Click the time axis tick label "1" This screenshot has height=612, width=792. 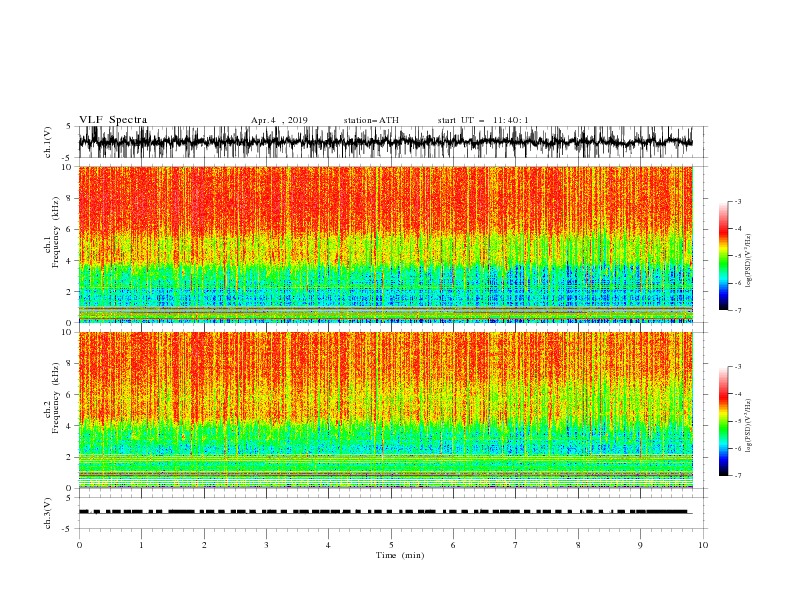[141, 545]
